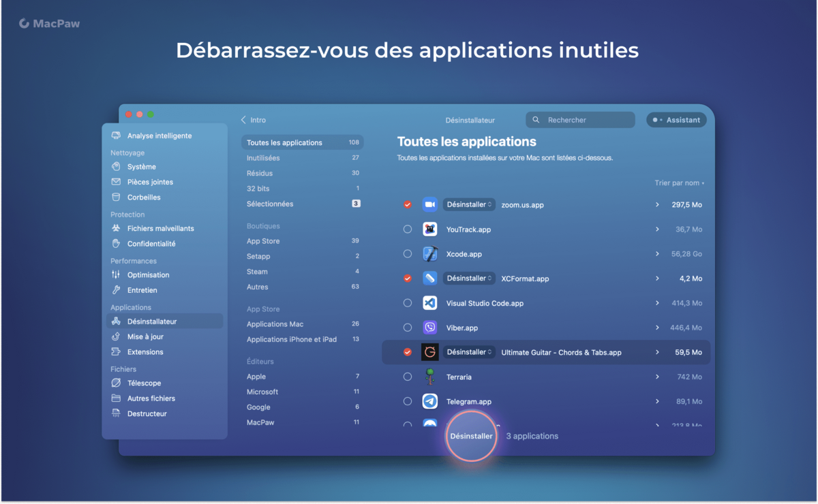Click the Confidentialité hand icon
The height and width of the screenshot is (504, 818).
tap(116, 244)
